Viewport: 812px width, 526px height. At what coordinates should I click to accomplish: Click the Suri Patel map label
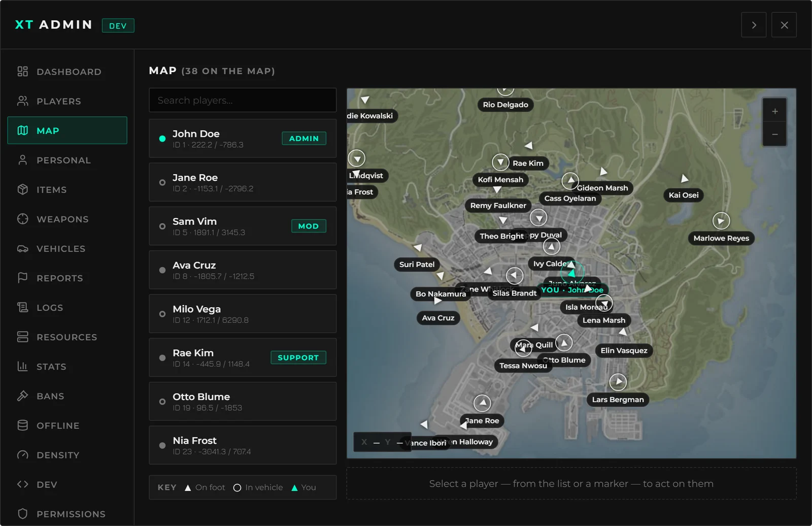click(417, 265)
